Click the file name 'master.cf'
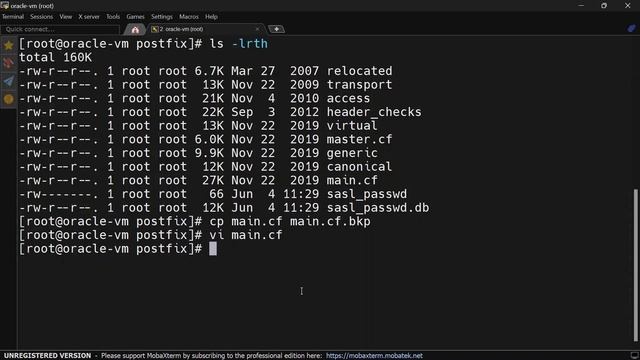This screenshot has height=360, width=640. point(359,139)
